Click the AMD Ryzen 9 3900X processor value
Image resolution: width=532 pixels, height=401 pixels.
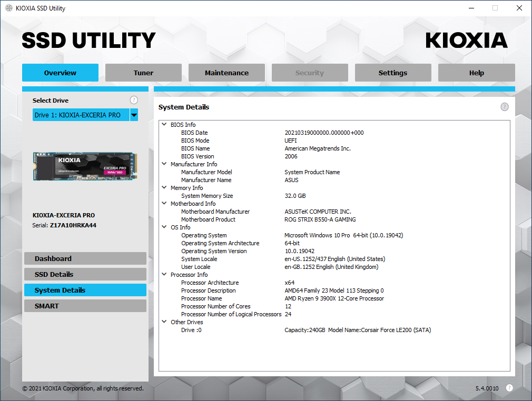pyautogui.click(x=334, y=298)
